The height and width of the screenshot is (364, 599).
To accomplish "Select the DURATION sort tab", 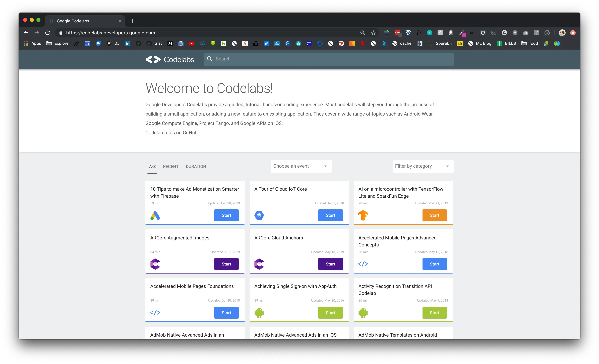I will pos(196,167).
